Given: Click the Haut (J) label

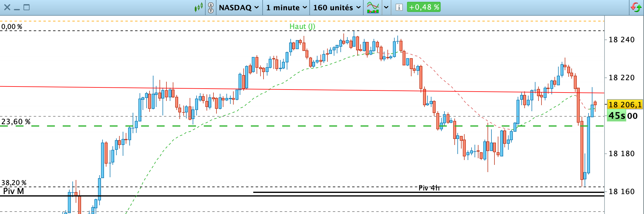Looking at the screenshot, I should pyautogui.click(x=302, y=27).
